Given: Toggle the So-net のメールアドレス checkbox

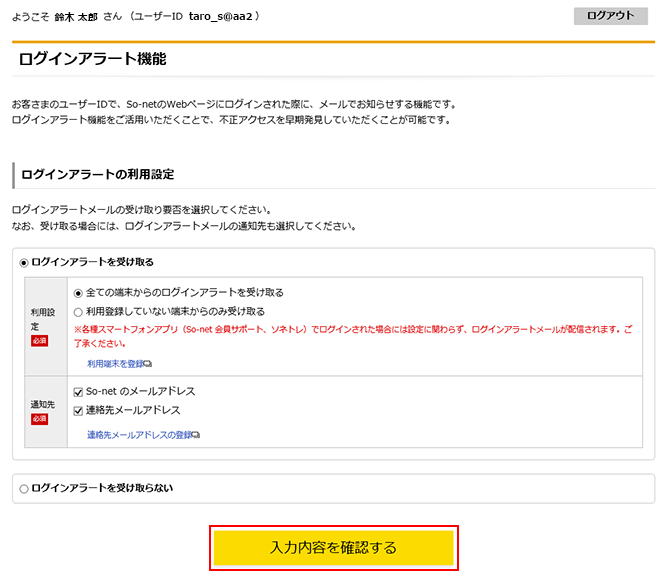Looking at the screenshot, I should tap(78, 391).
